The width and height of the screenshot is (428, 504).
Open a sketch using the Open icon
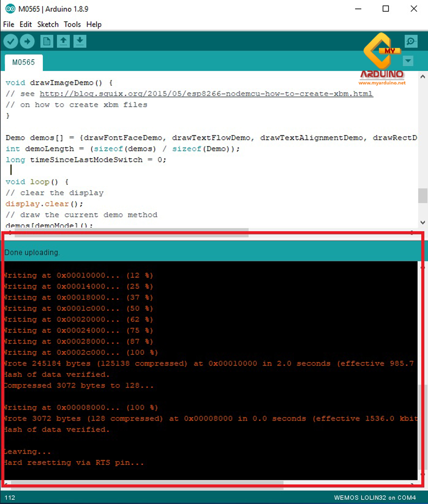click(x=63, y=42)
